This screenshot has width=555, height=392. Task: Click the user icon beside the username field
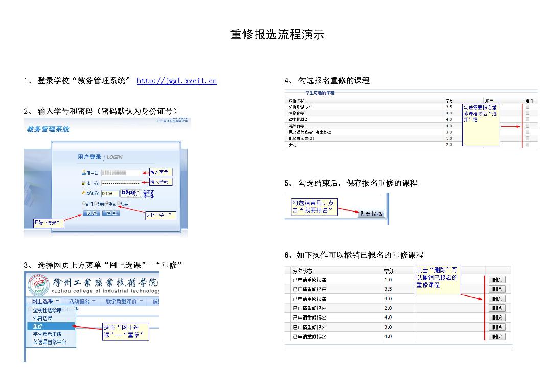[x=84, y=173]
